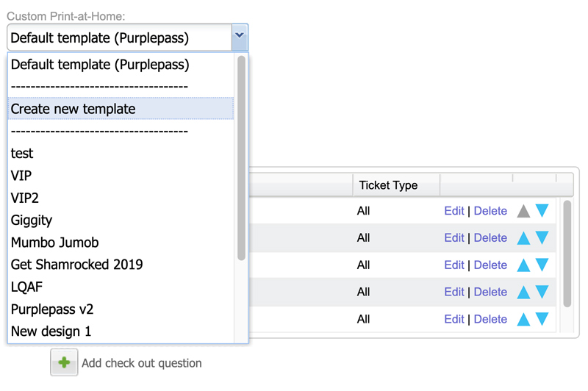Move the second question row up
588x391 pixels.
[x=523, y=238]
